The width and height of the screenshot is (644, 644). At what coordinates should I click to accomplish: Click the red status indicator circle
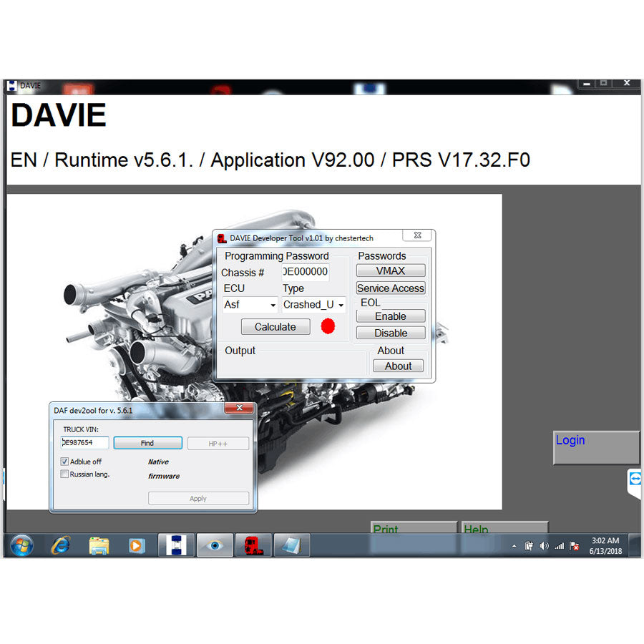click(328, 326)
